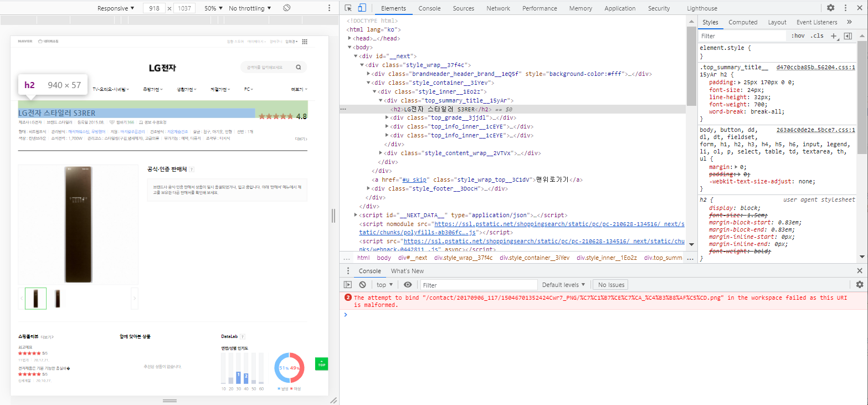Click the viewport height field 1037

(x=185, y=8)
